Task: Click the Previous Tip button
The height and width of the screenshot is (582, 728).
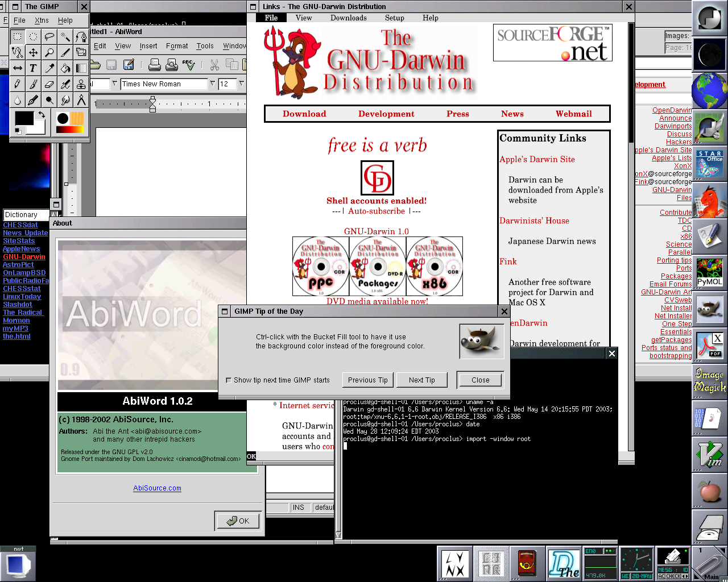Action: click(x=368, y=380)
